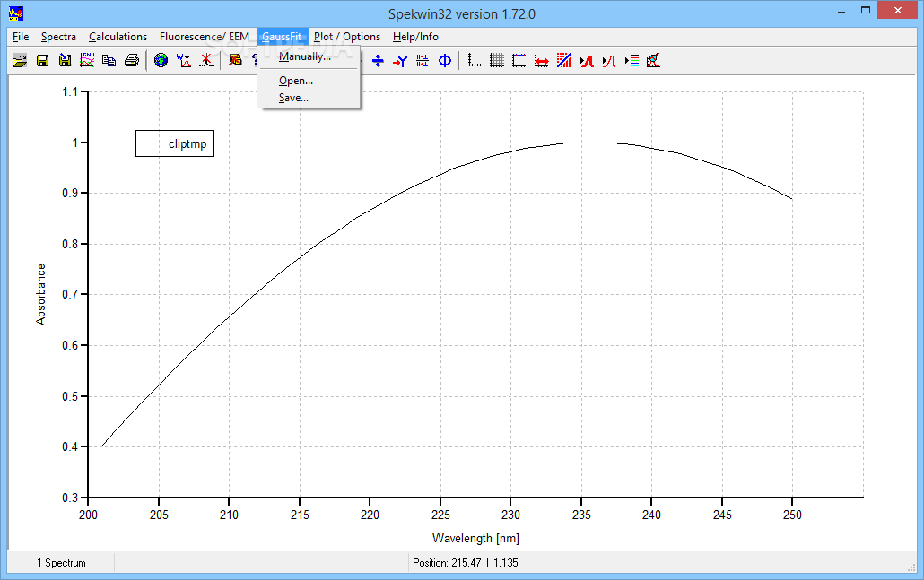The height and width of the screenshot is (580, 924).
Task: Open the Calculations menu
Action: point(118,37)
